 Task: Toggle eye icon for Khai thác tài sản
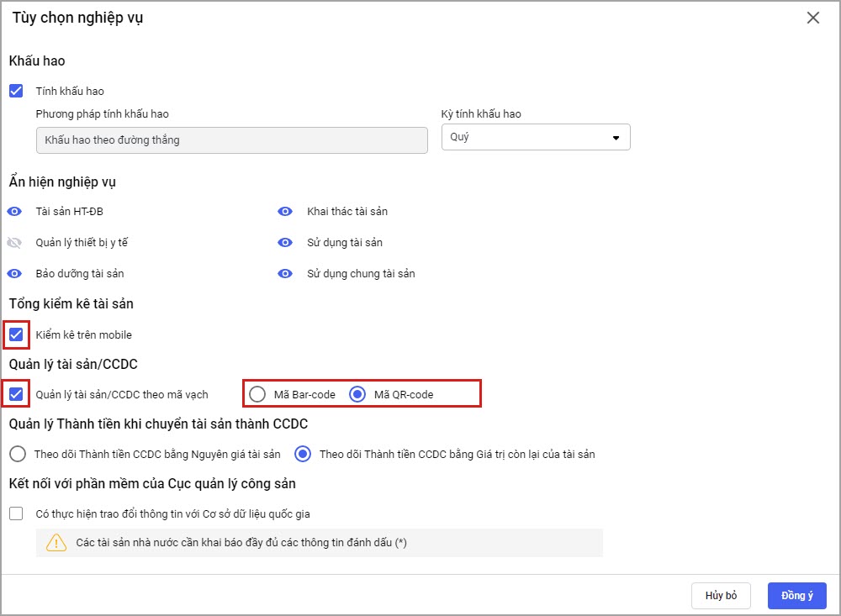(285, 212)
